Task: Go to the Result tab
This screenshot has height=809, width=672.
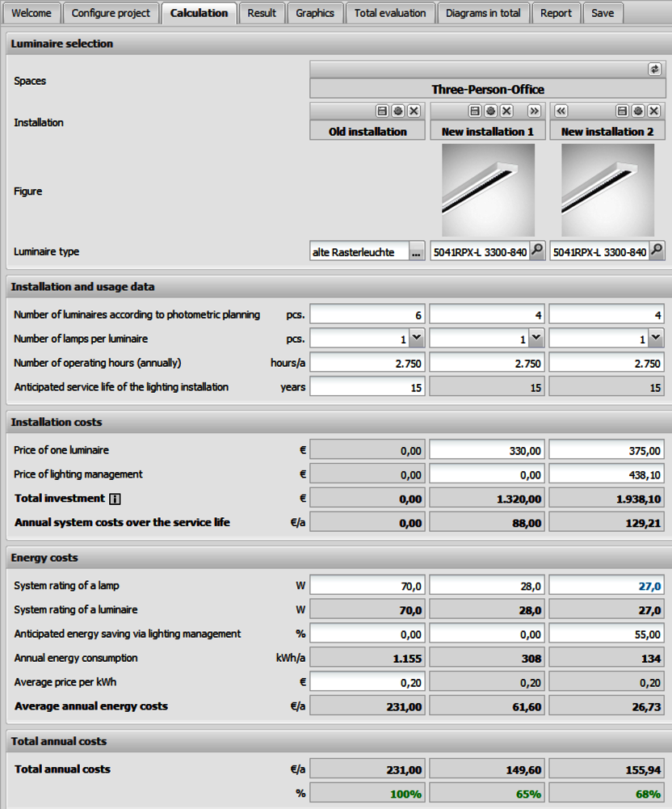Action: coord(262,13)
